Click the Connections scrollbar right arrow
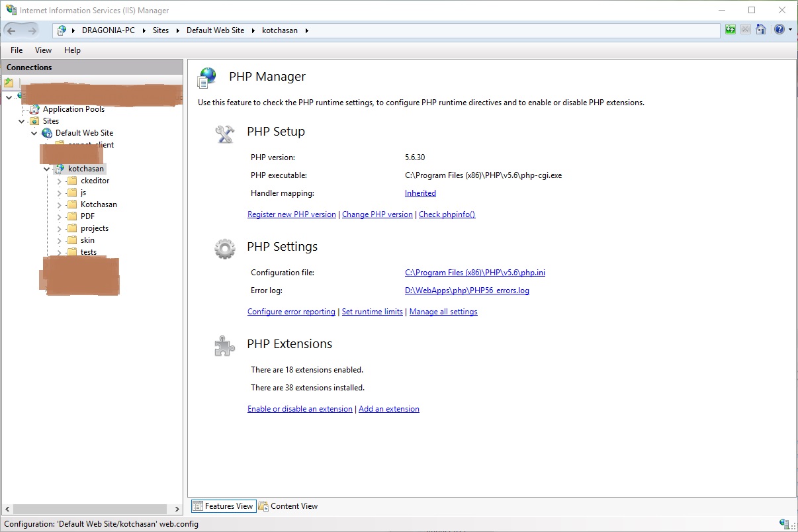798x532 pixels. (177, 509)
